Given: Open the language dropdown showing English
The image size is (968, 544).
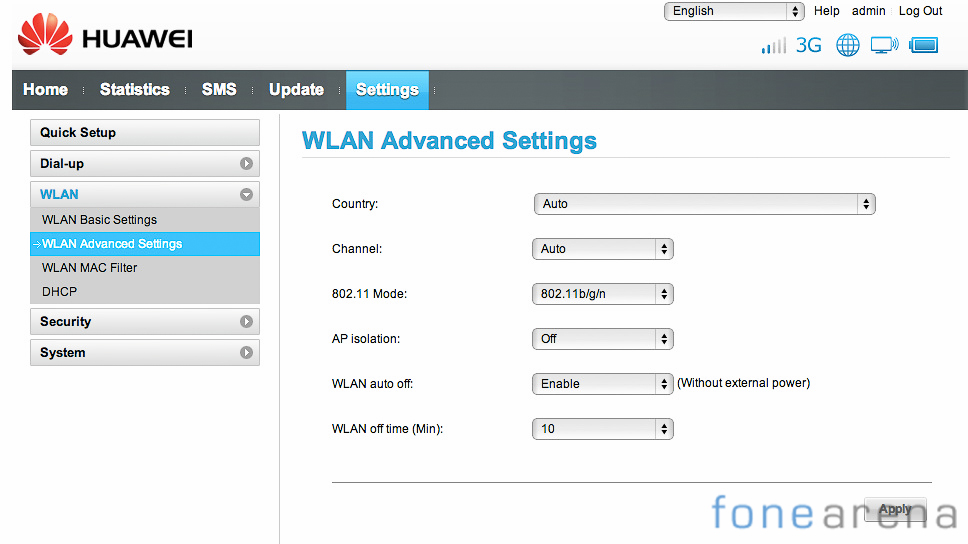Looking at the screenshot, I should coord(734,11).
